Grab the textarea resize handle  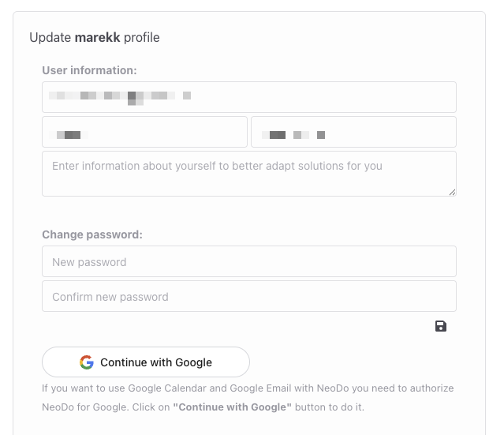click(x=452, y=192)
